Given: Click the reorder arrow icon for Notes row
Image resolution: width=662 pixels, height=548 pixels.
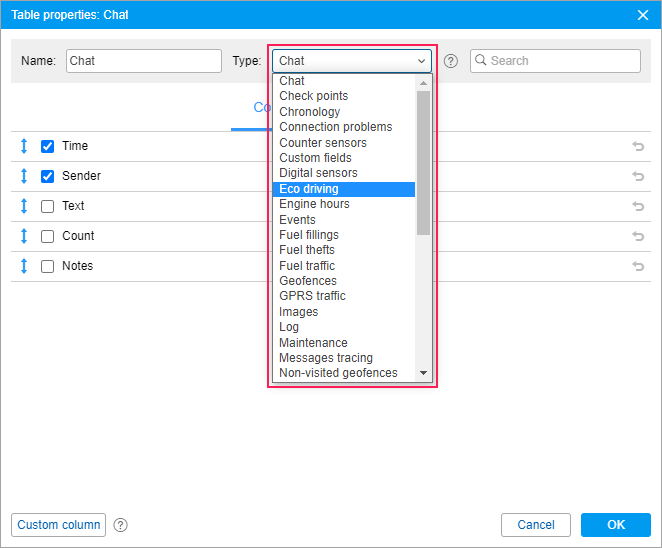Looking at the screenshot, I should pos(25,266).
